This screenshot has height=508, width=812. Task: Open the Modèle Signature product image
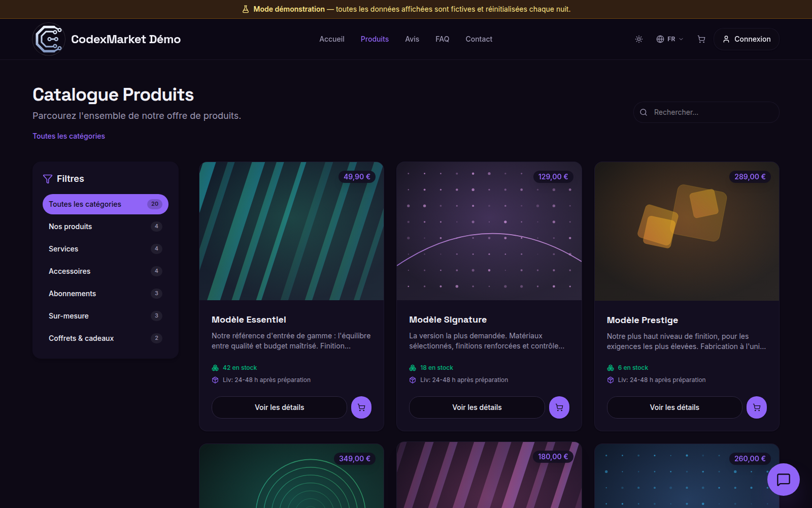489,231
